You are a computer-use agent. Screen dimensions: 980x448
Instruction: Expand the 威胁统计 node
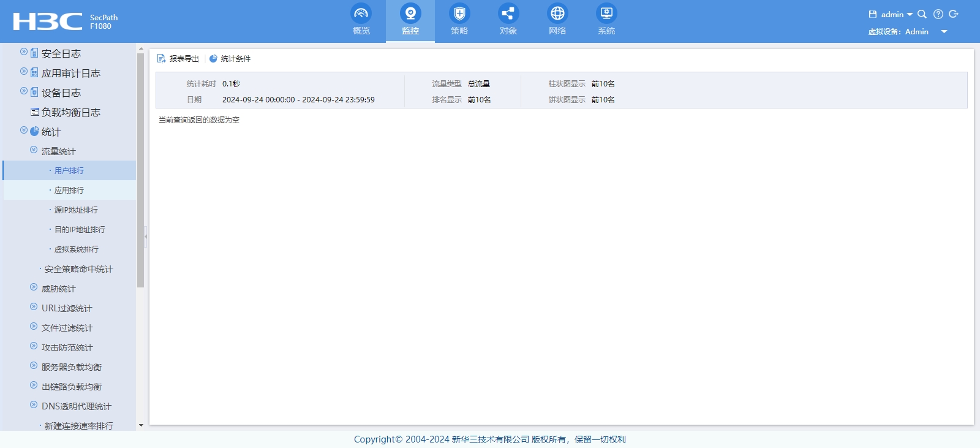pyautogui.click(x=34, y=287)
